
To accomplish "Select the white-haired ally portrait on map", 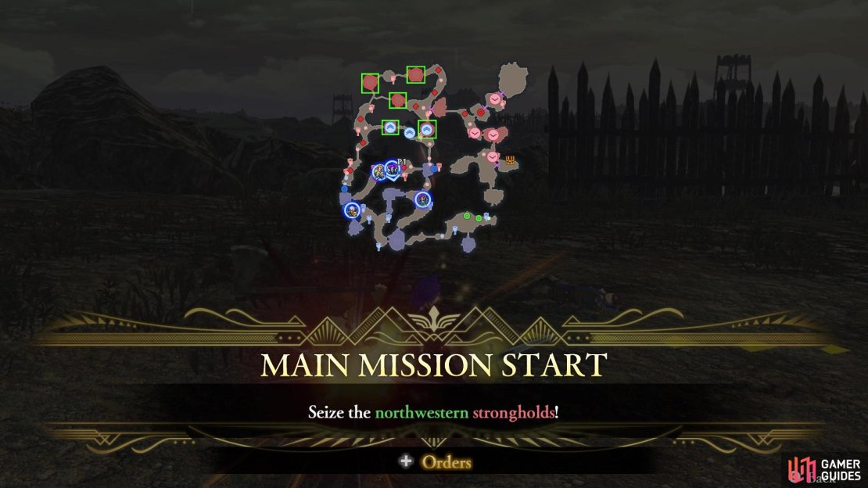I will coord(352,210).
